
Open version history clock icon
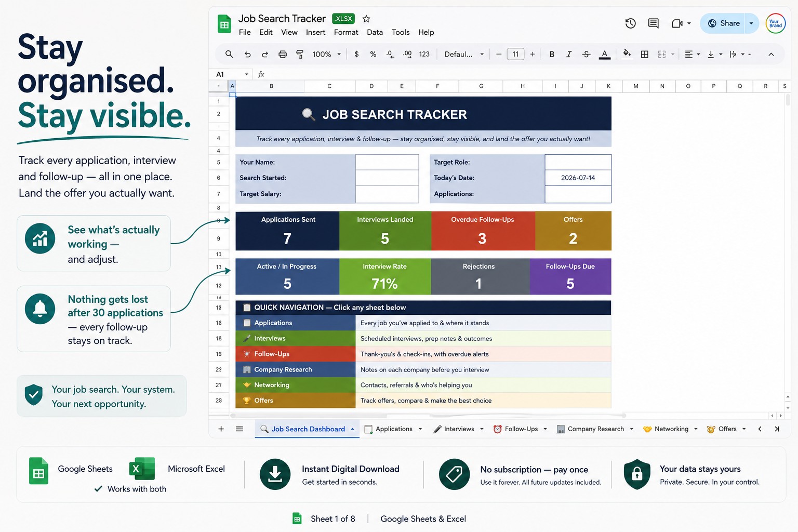[x=630, y=23]
